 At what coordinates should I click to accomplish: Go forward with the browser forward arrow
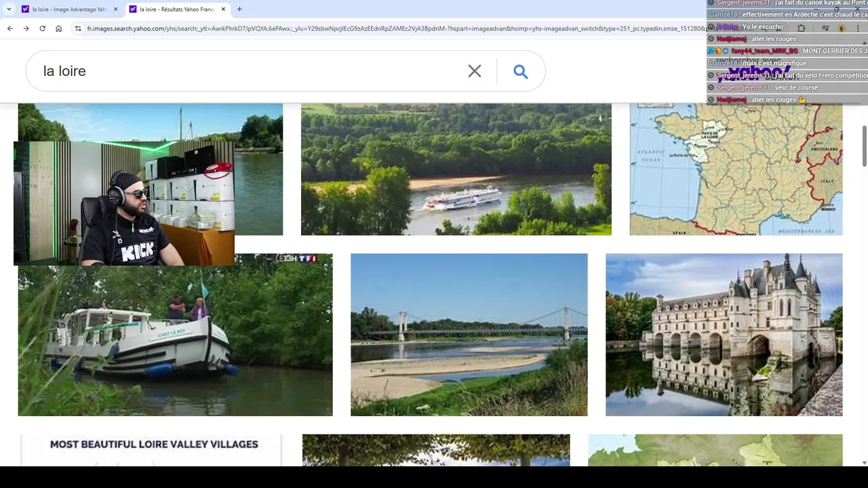click(26, 28)
